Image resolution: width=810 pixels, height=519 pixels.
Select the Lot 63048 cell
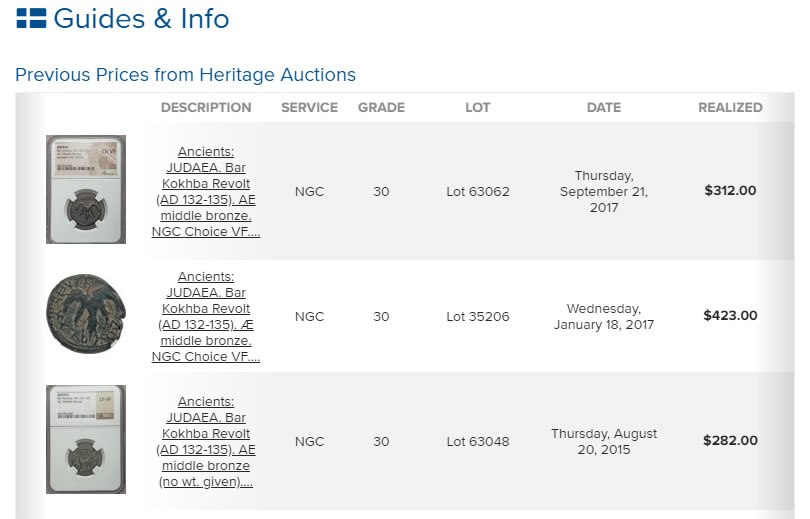[x=478, y=441]
